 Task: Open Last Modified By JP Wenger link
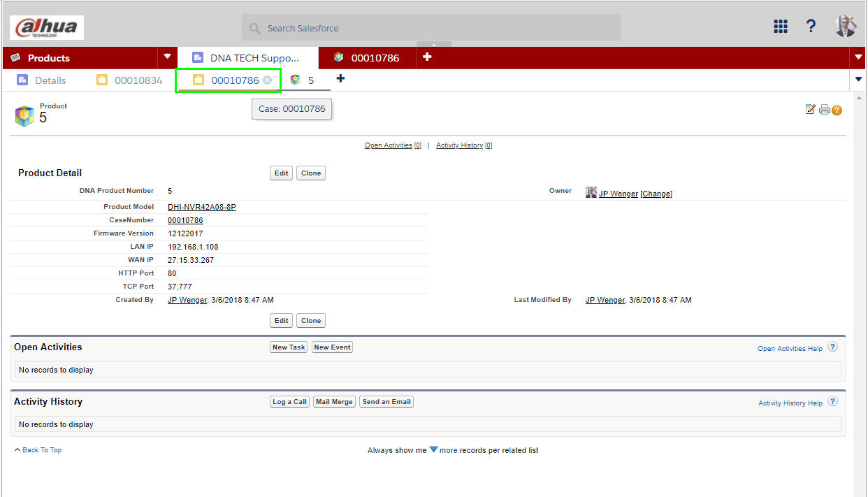605,300
